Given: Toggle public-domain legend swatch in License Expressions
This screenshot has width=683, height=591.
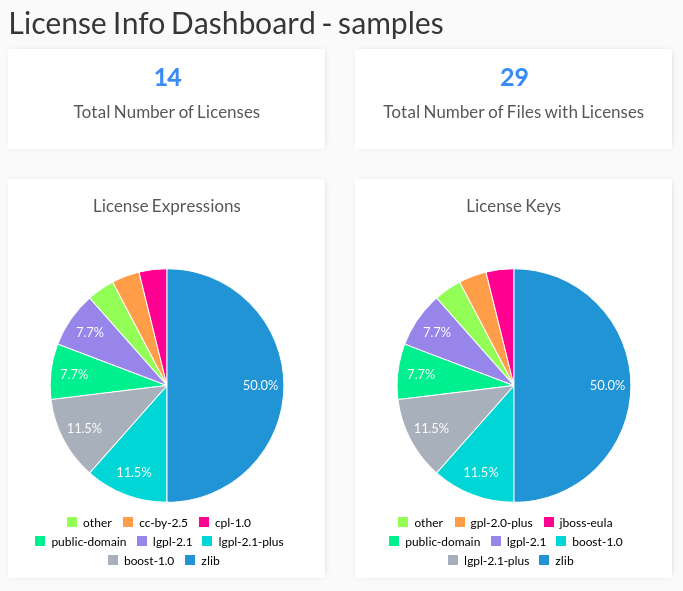Looking at the screenshot, I should [40, 541].
